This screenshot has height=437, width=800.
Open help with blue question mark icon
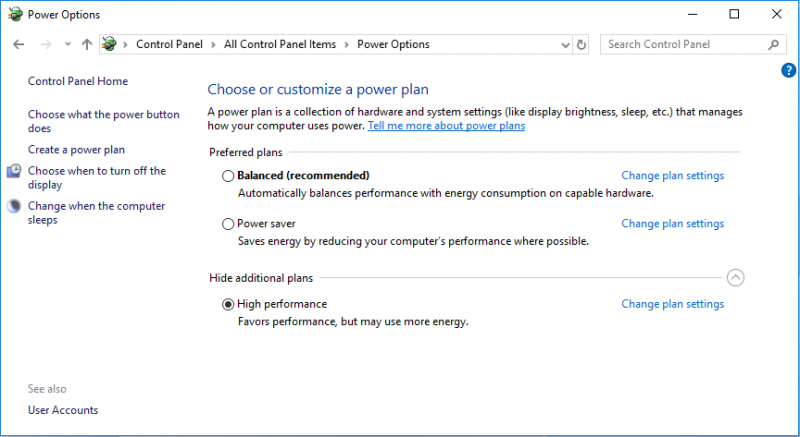tap(788, 70)
